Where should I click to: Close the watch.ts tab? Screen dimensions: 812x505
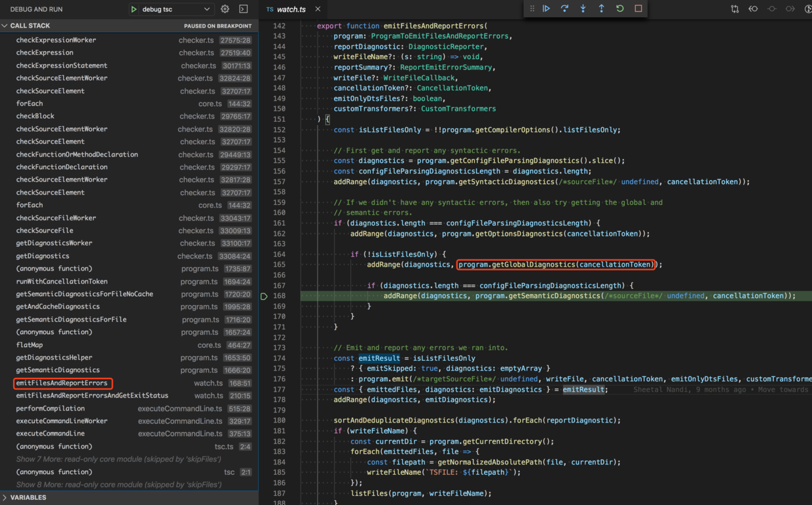(318, 9)
